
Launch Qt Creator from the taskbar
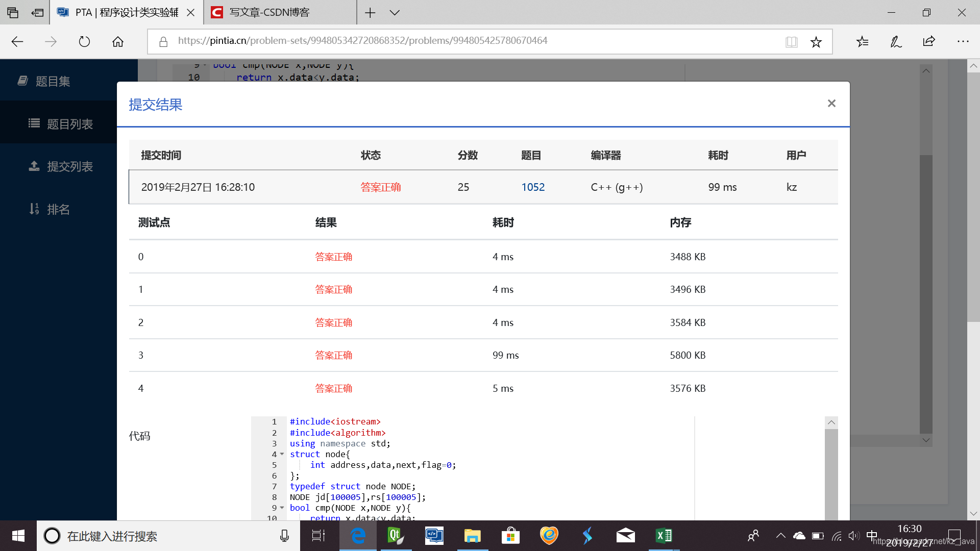396,536
